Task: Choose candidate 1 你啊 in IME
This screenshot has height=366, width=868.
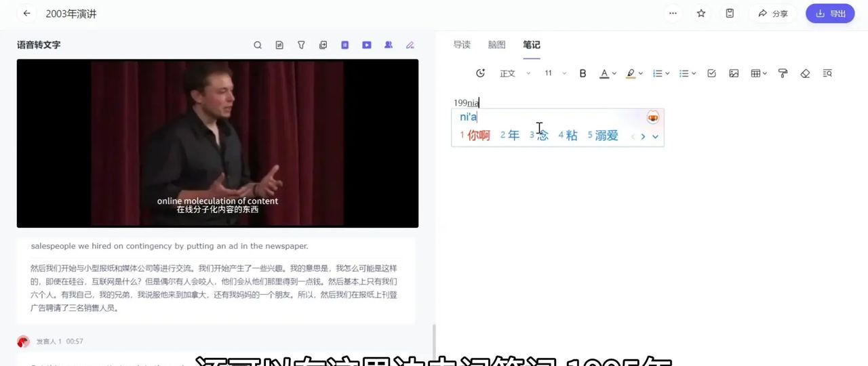Action: pyautogui.click(x=475, y=136)
